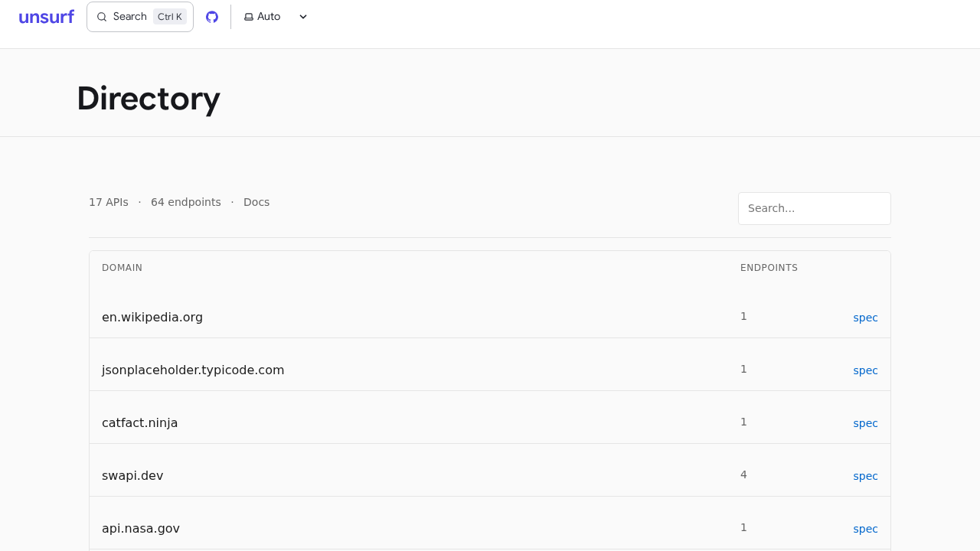This screenshot has width=980, height=551.
Task: Click the ENDPOINTS column header
Action: [x=769, y=268]
